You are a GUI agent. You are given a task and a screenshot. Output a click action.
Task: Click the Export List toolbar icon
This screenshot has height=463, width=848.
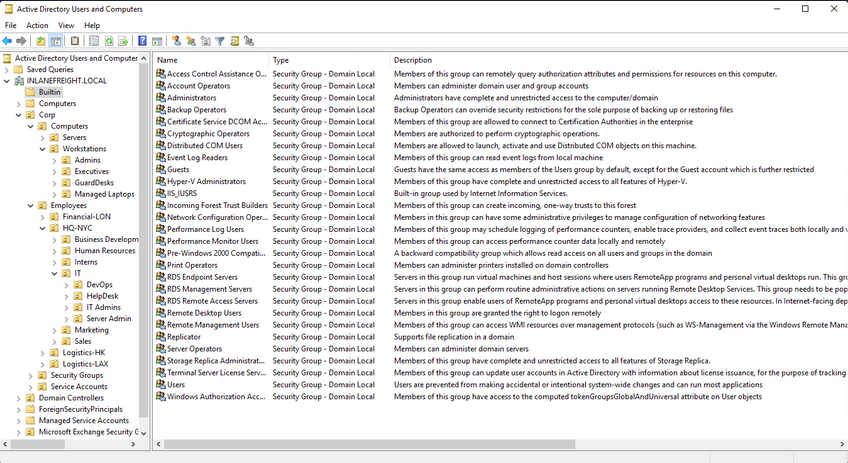(x=123, y=41)
